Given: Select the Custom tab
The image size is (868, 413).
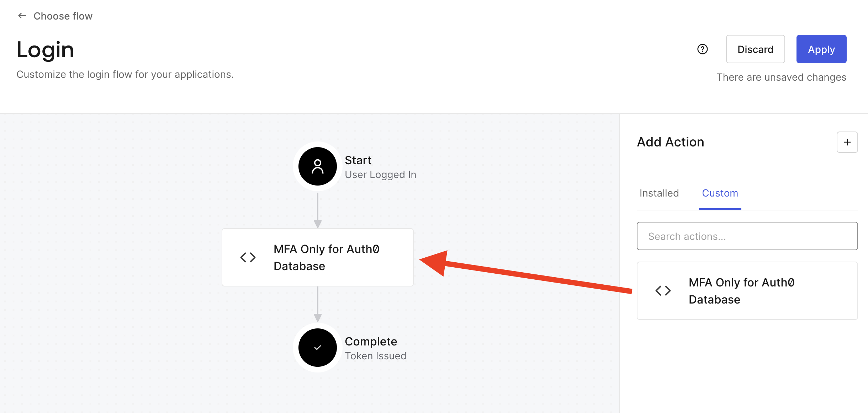Looking at the screenshot, I should [720, 193].
